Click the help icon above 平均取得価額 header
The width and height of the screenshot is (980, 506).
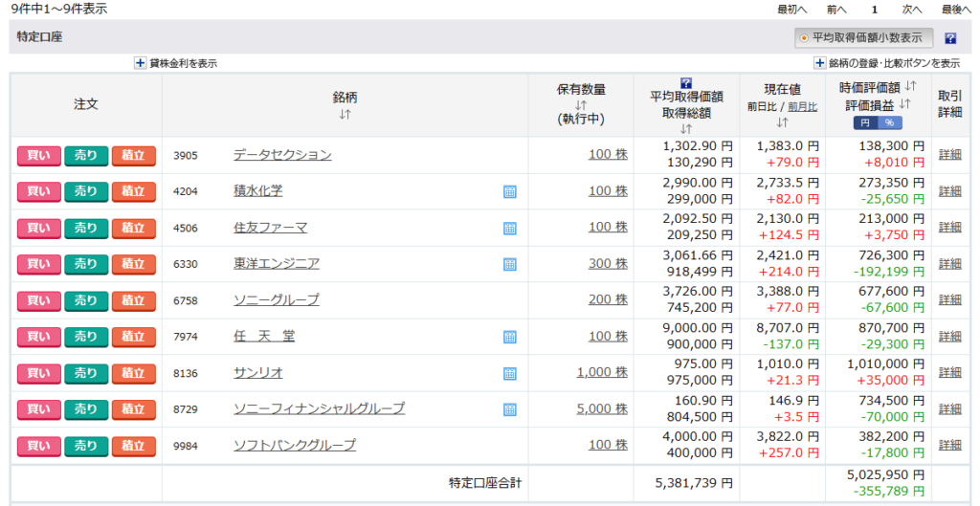685,83
